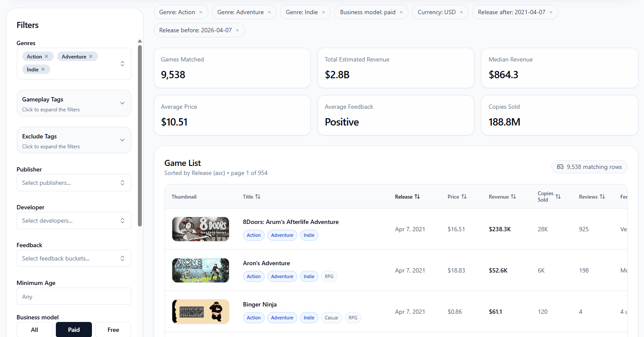The width and height of the screenshot is (644, 337).
Task: Remove the Genre: Action filter chip
Action: 199,12
